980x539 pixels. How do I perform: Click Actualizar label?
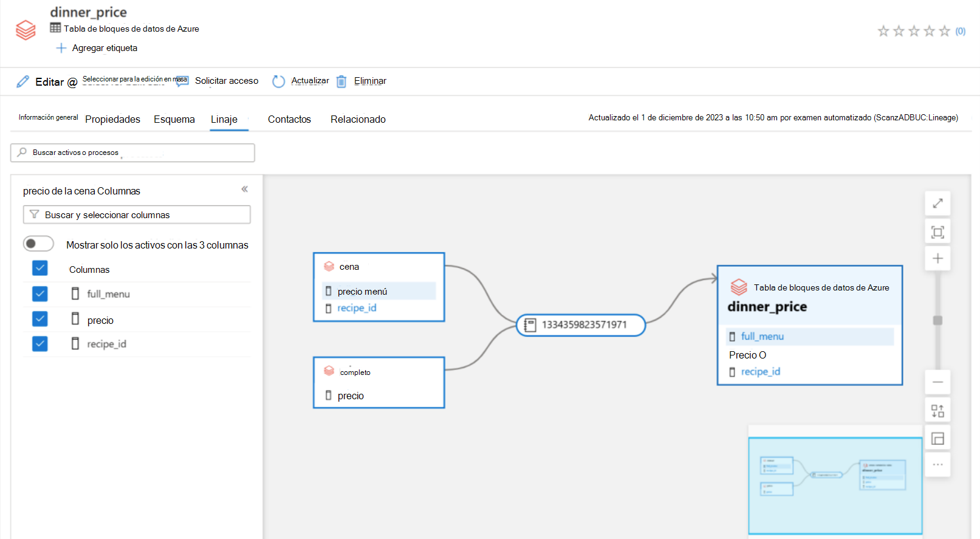click(310, 81)
